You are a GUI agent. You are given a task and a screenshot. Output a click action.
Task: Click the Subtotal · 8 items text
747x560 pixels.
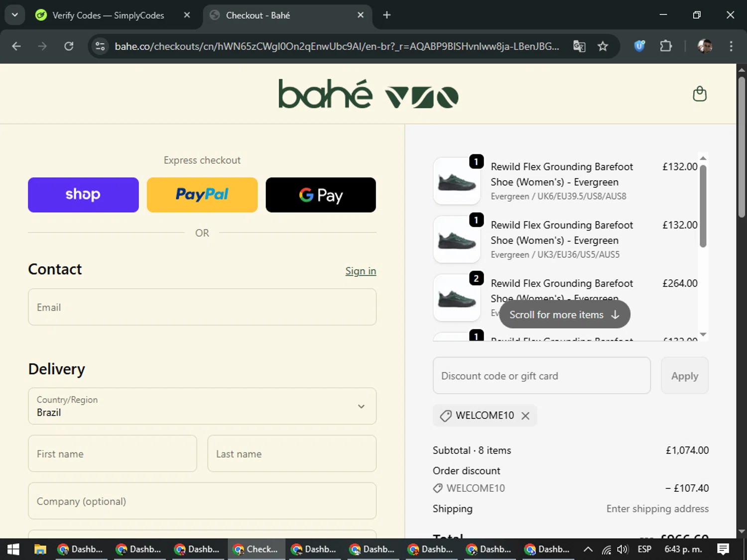[472, 450]
